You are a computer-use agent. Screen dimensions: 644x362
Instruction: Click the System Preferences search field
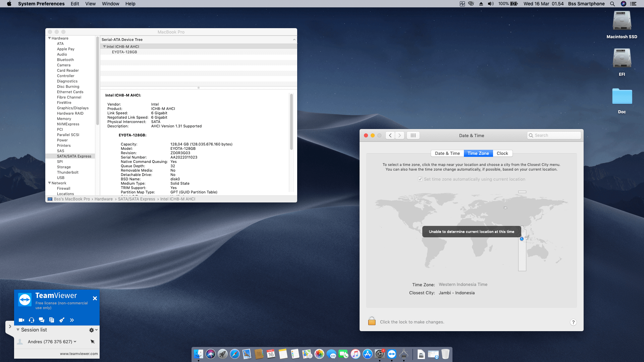[x=554, y=135]
